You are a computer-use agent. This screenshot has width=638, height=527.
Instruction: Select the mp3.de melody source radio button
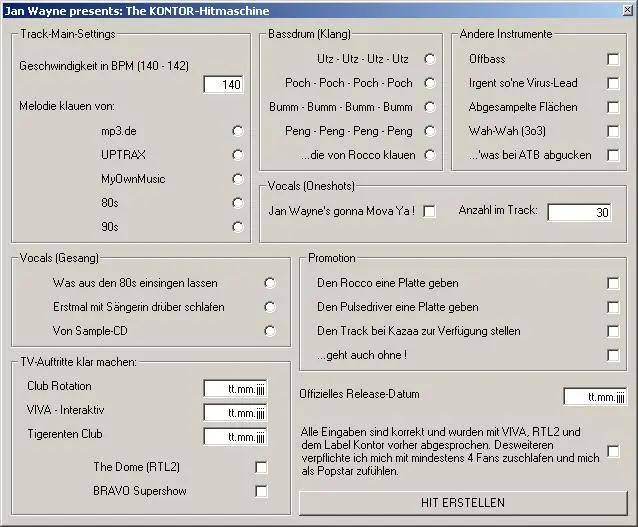pos(237,131)
